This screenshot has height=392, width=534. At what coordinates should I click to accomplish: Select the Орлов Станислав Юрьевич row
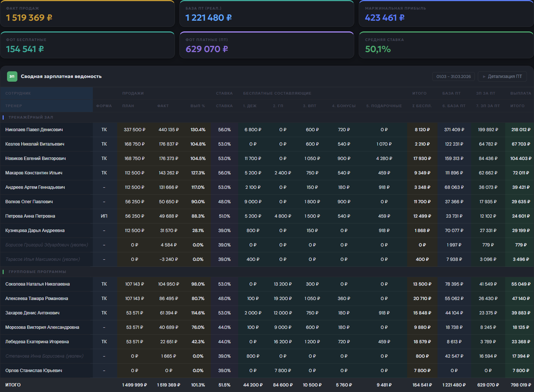pos(267,371)
